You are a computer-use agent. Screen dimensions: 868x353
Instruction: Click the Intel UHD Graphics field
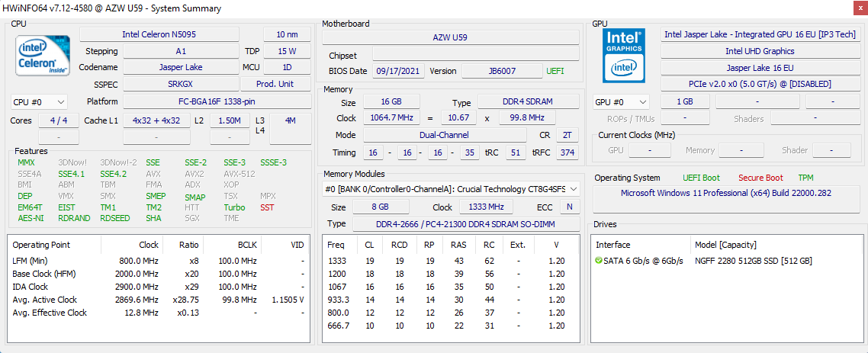tap(760, 51)
